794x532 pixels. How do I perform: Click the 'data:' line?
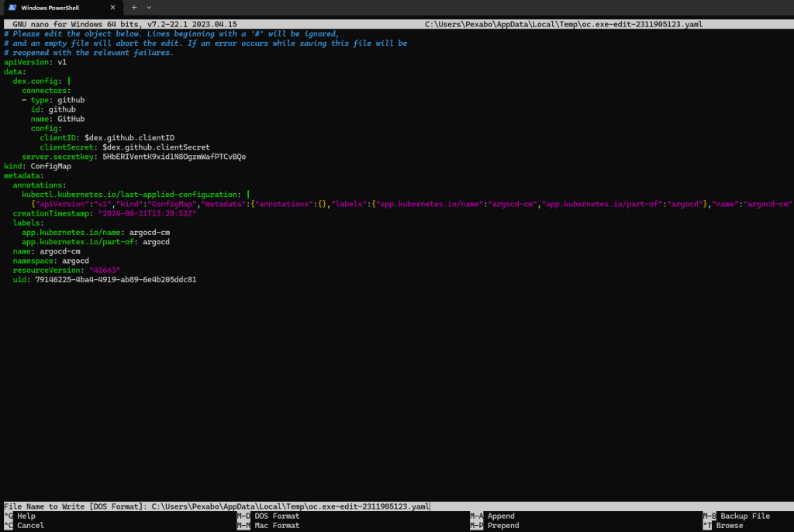pos(15,71)
